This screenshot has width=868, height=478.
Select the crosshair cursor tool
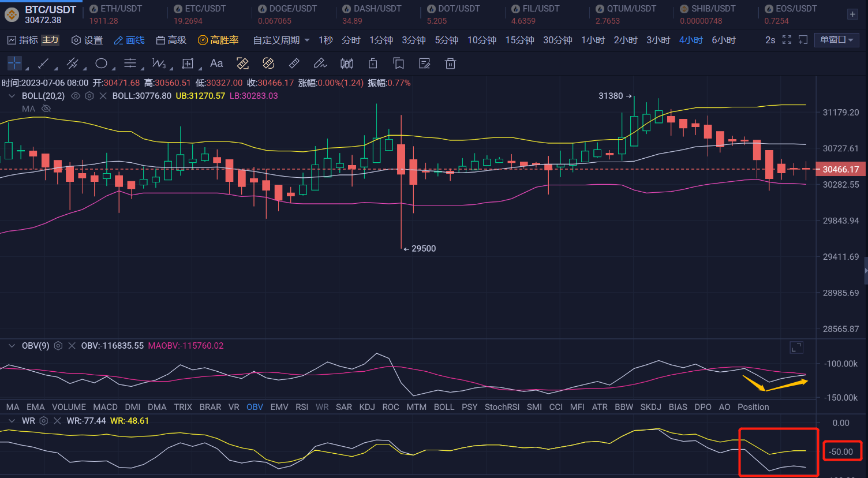[14, 64]
